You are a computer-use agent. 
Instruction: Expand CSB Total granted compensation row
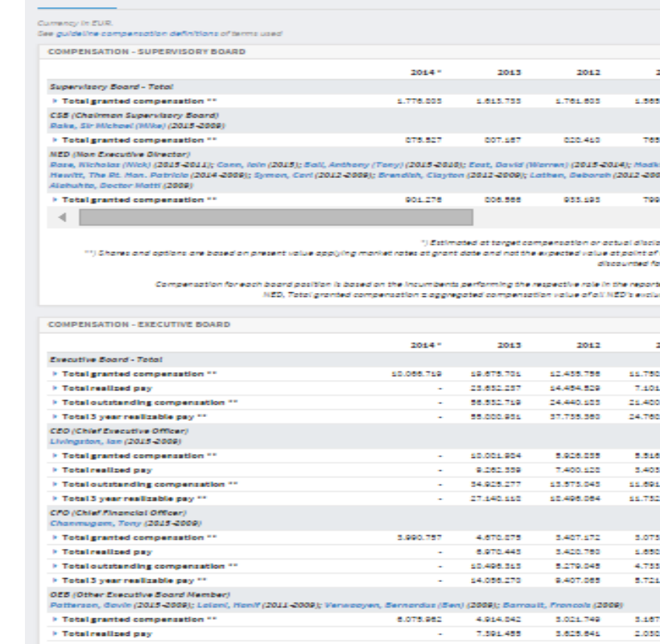pyautogui.click(x=54, y=140)
